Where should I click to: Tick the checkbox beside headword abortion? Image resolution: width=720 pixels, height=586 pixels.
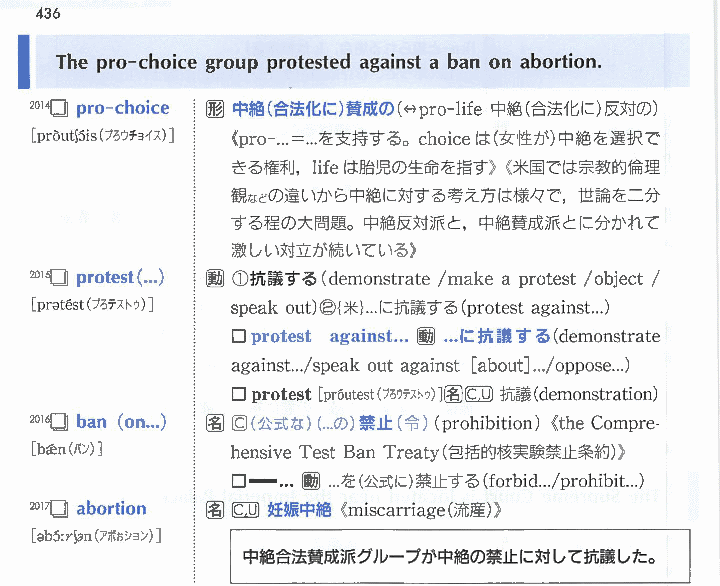(59, 510)
